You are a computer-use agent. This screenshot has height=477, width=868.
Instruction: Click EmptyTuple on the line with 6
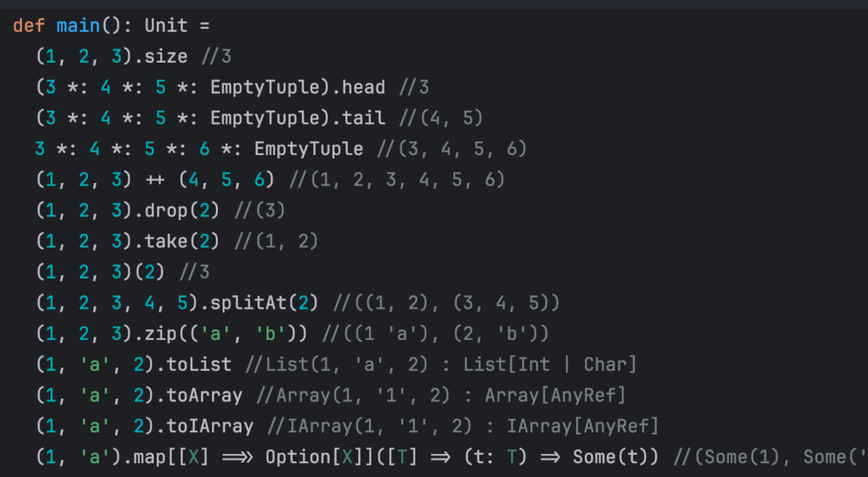pyautogui.click(x=309, y=149)
